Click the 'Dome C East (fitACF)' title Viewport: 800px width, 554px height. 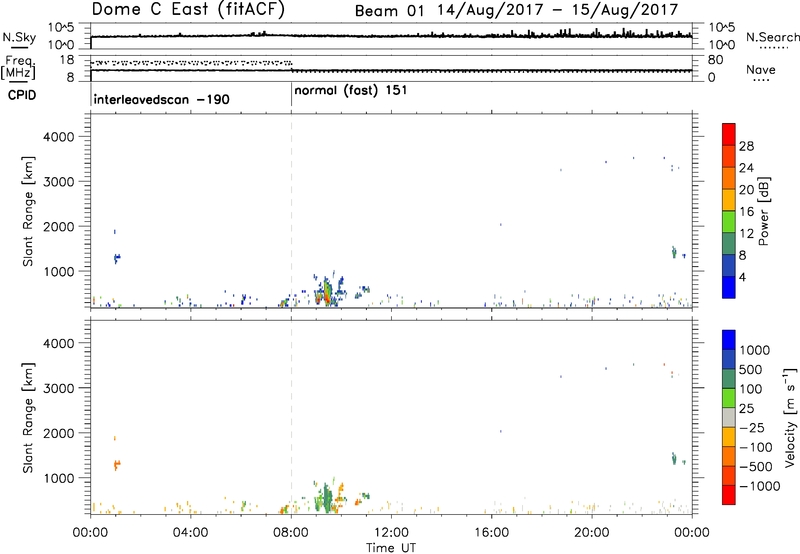click(188, 10)
